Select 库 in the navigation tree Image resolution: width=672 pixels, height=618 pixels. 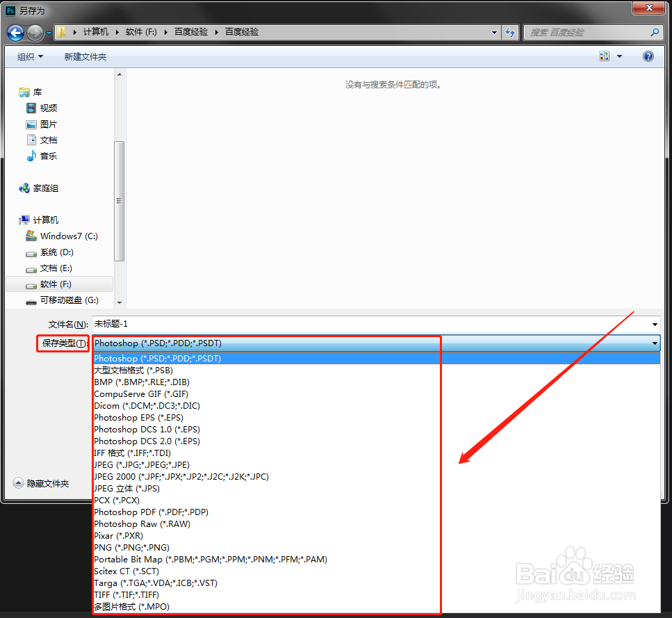31,92
